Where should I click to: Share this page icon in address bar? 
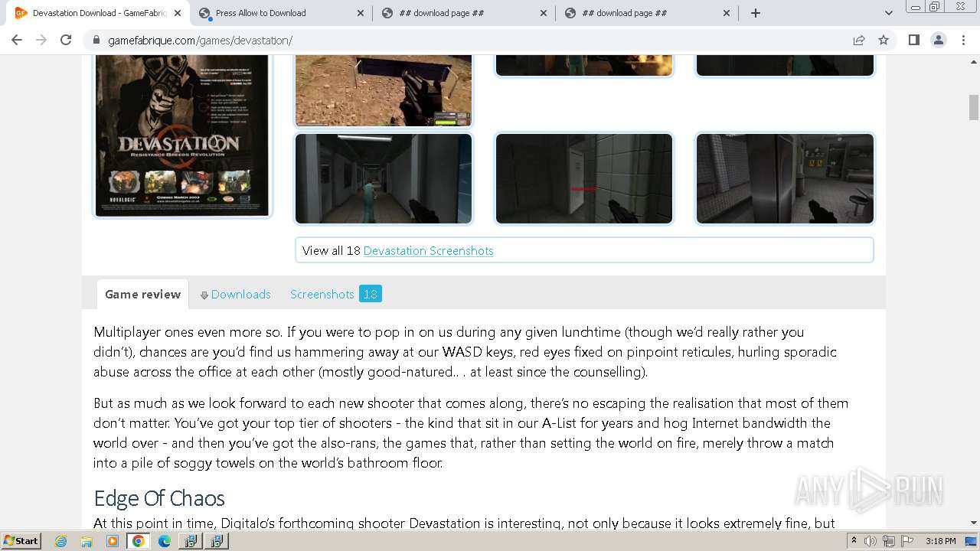(859, 40)
